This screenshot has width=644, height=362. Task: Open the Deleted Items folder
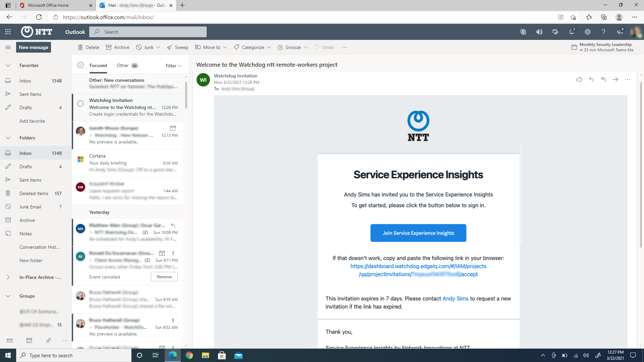pos(36,193)
